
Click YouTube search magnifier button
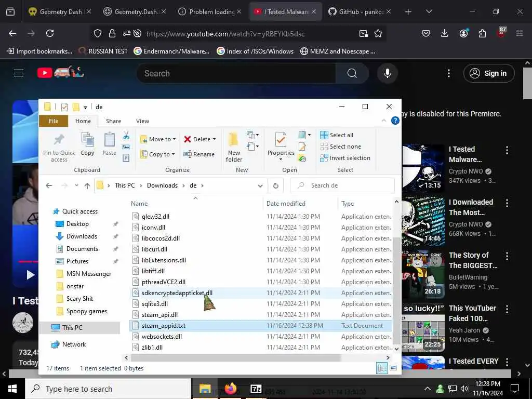tap(352, 73)
